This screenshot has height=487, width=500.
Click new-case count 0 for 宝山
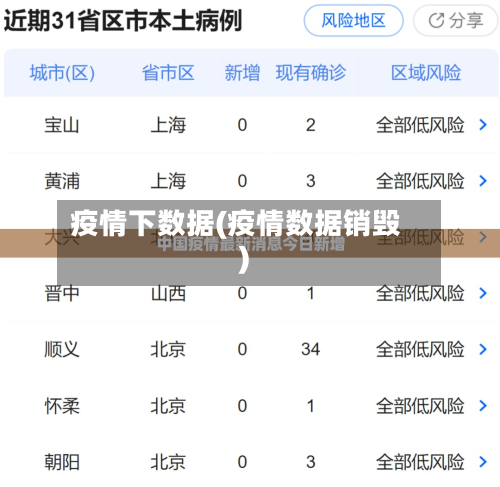point(242,125)
